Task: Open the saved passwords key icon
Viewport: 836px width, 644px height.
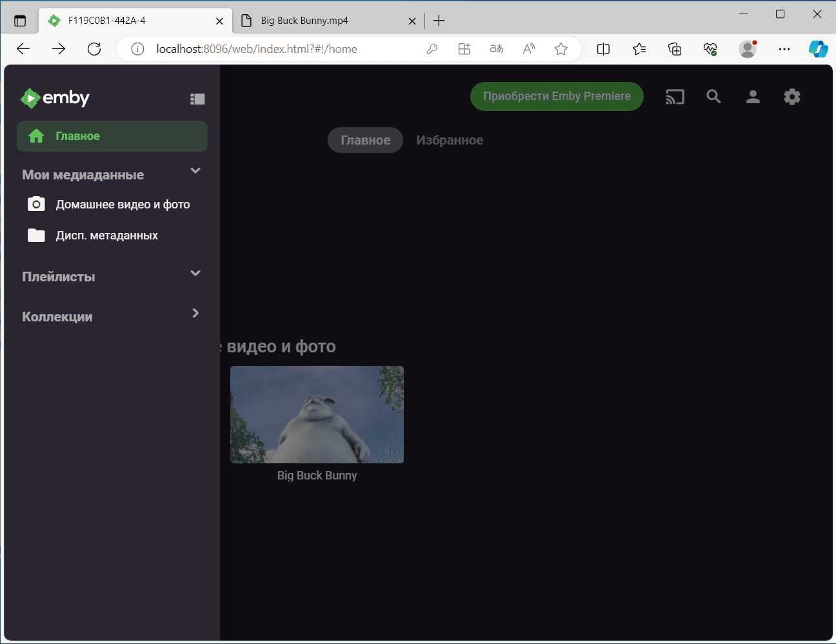Action: tap(432, 49)
